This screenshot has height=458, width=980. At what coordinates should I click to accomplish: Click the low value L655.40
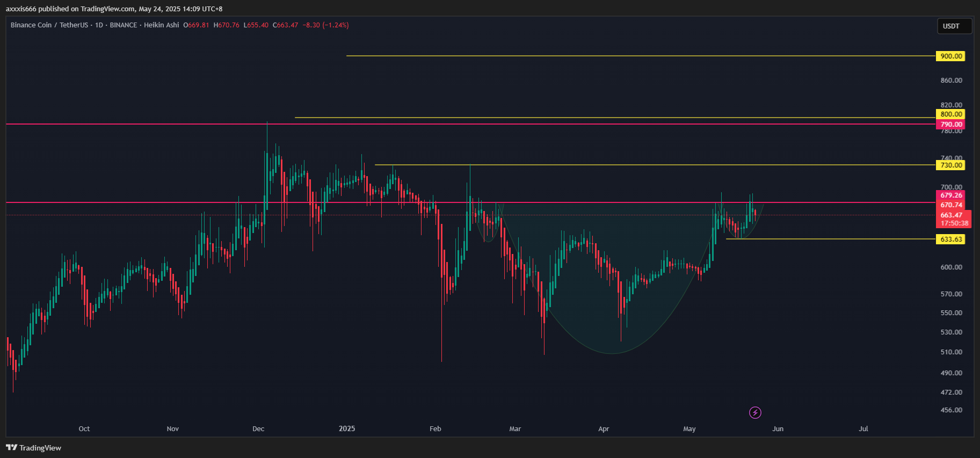coord(256,25)
